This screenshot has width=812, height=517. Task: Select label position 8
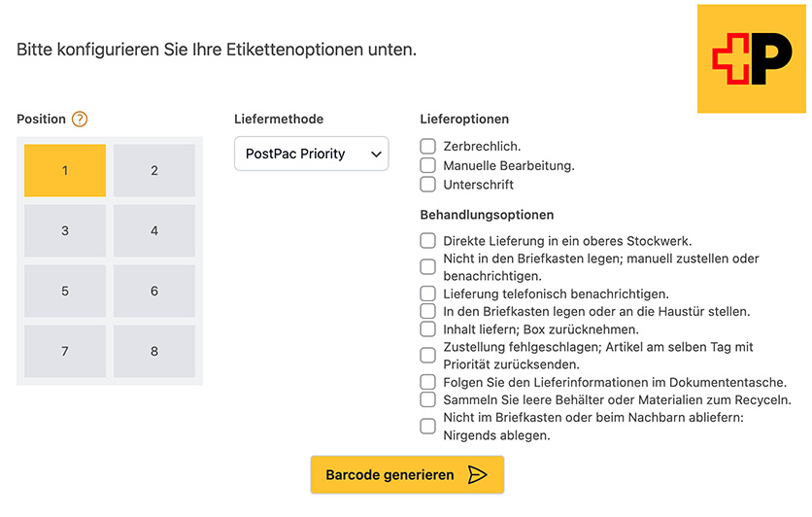pyautogui.click(x=154, y=351)
